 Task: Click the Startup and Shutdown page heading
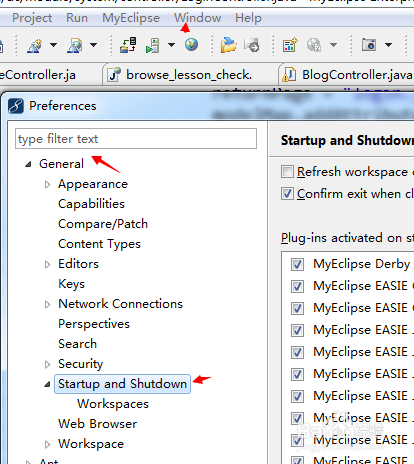point(347,141)
